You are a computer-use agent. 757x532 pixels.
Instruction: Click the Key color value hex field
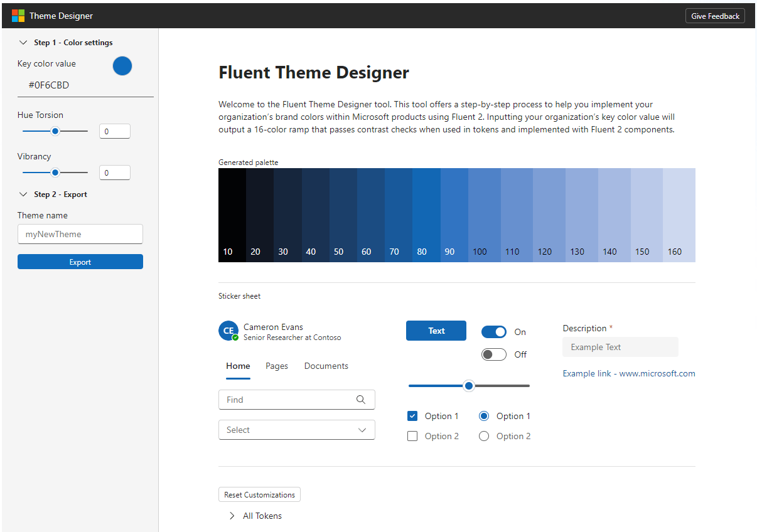(85, 85)
